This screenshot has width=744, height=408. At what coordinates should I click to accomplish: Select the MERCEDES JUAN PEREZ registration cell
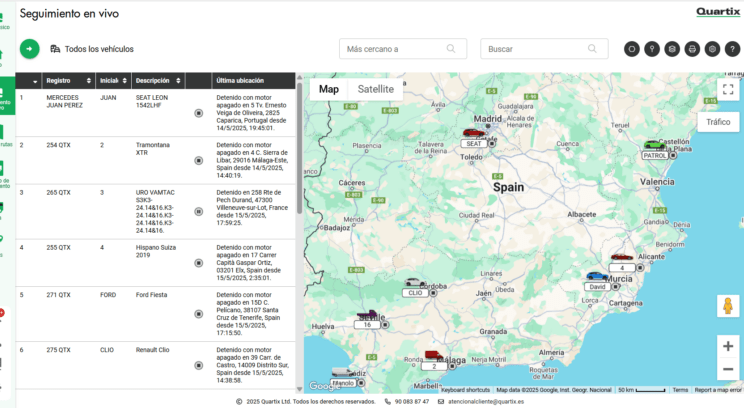coord(65,101)
